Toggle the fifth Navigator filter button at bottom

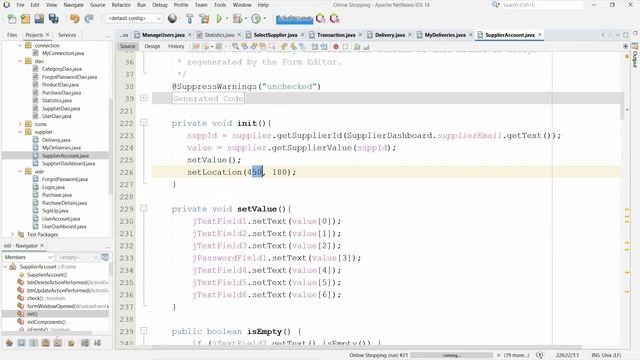pos(58,343)
